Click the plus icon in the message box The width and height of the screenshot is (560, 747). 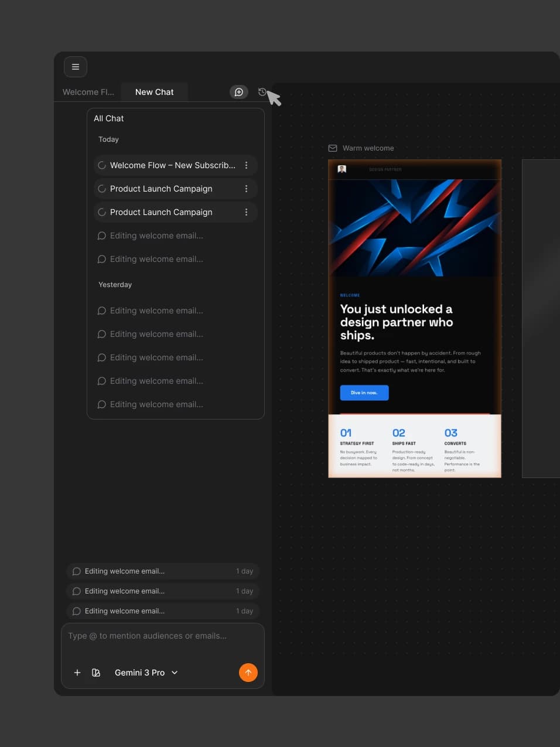(x=77, y=673)
